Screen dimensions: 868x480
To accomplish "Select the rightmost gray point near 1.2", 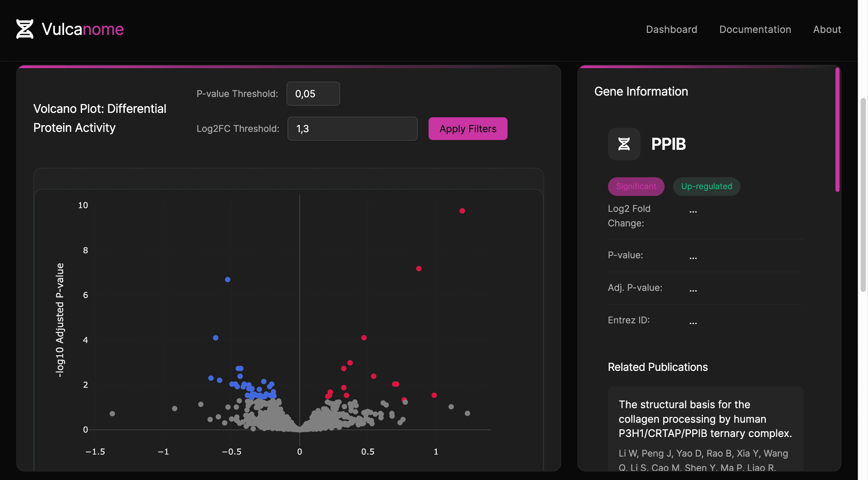I will [467, 413].
